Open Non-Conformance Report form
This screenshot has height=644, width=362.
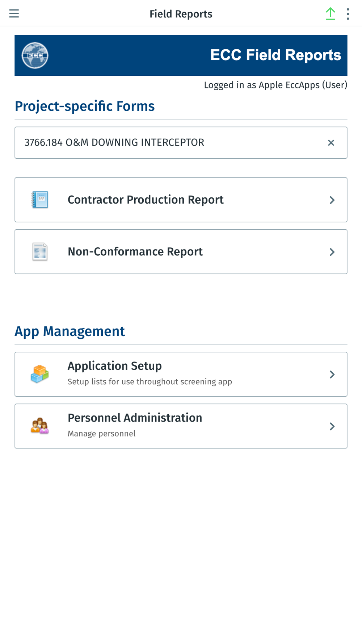click(135, 252)
